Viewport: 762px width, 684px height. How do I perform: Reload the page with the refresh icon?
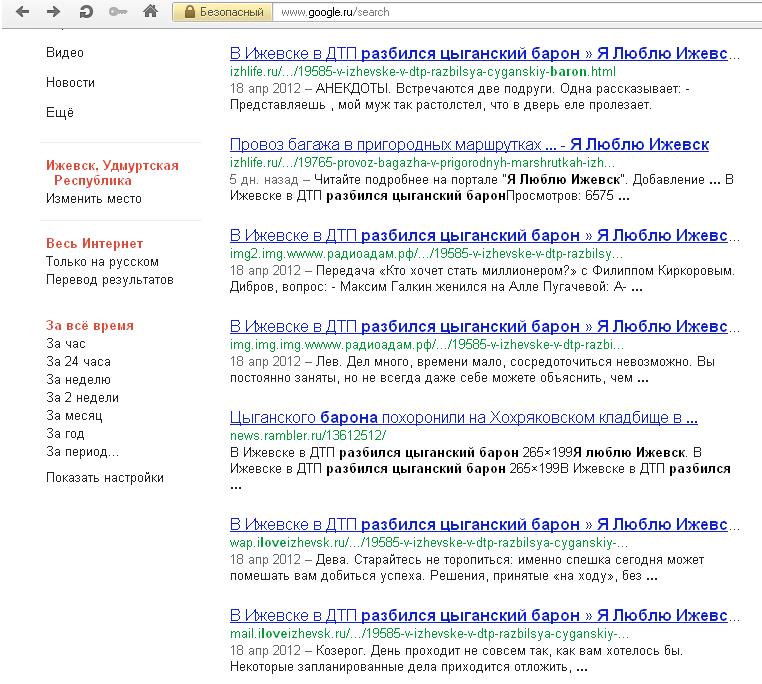coord(86,12)
